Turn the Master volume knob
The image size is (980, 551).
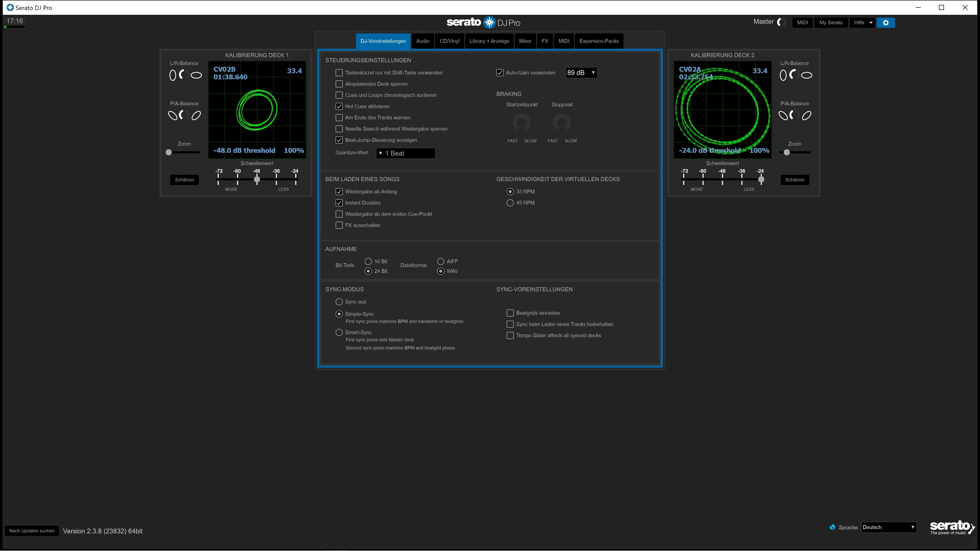781,22
